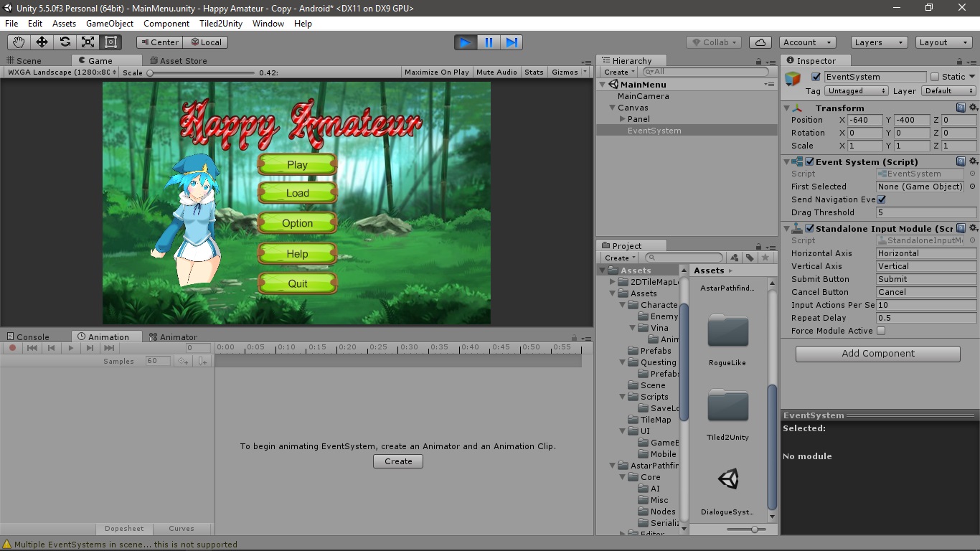
Task: Click animation record button
Action: coord(12,348)
